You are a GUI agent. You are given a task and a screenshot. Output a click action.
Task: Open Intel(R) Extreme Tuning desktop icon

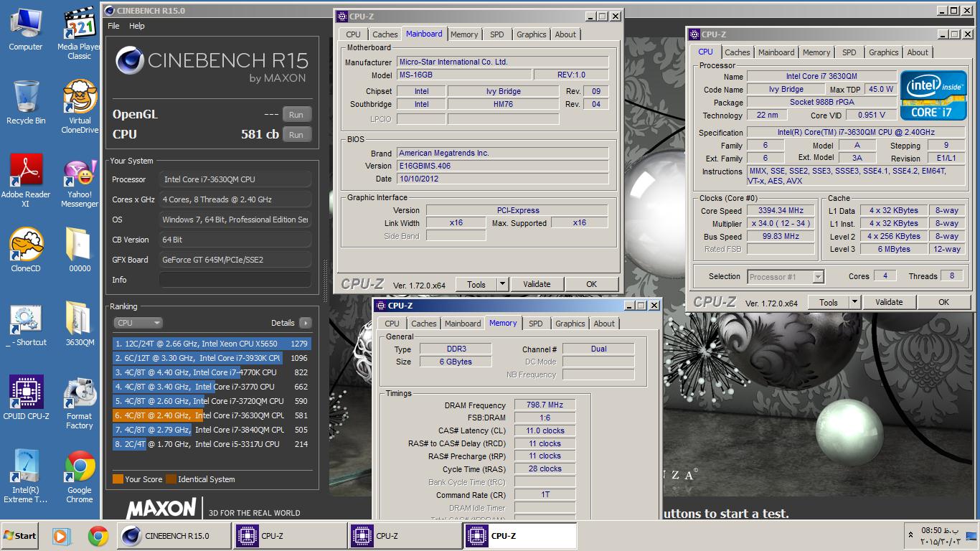pos(26,476)
